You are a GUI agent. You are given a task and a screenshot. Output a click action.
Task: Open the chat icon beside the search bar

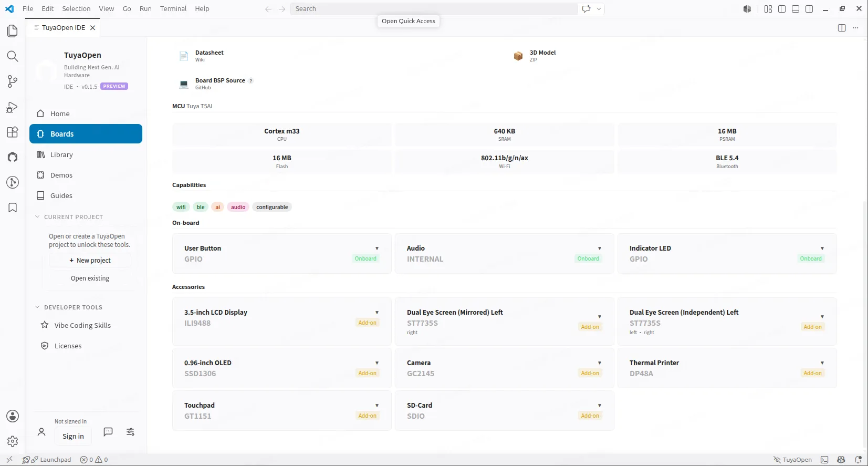pos(587,9)
